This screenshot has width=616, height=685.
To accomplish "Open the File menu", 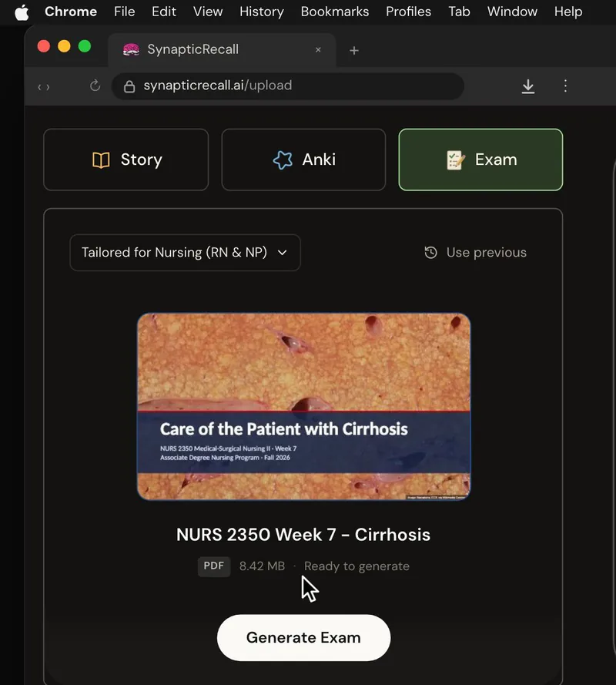I will (x=125, y=12).
